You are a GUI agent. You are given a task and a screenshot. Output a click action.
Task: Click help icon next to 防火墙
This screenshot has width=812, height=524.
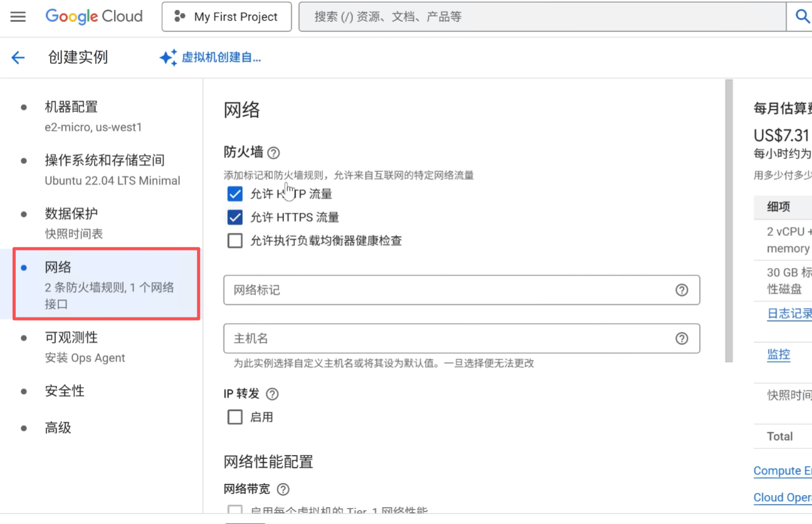pyautogui.click(x=273, y=152)
